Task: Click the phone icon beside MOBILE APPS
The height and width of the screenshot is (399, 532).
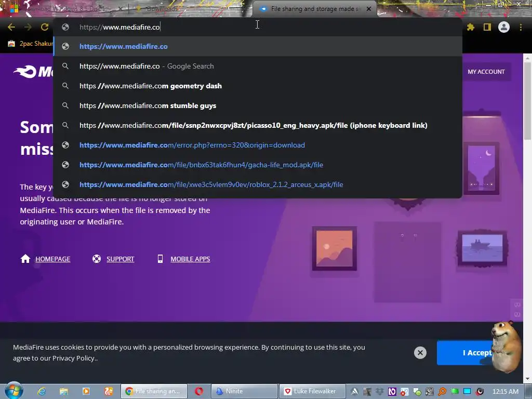Action: click(160, 259)
